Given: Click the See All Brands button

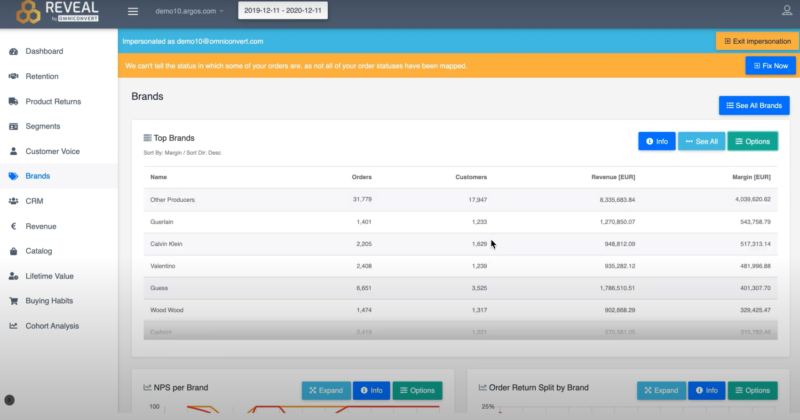Looking at the screenshot, I should click(754, 106).
